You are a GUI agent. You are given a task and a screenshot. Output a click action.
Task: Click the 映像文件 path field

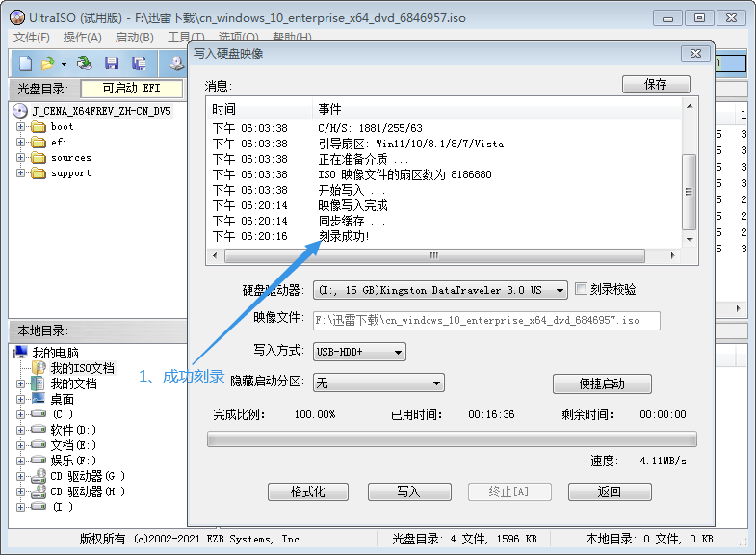[486, 321]
